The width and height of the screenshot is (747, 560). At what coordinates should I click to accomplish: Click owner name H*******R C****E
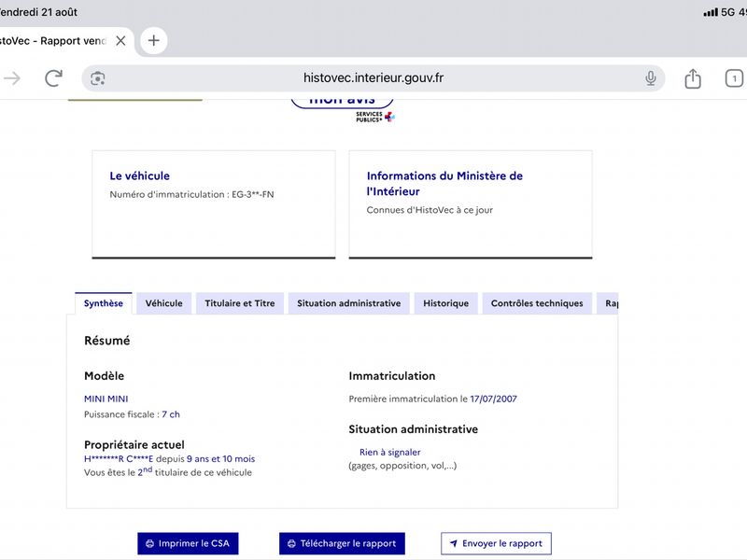pos(119,459)
